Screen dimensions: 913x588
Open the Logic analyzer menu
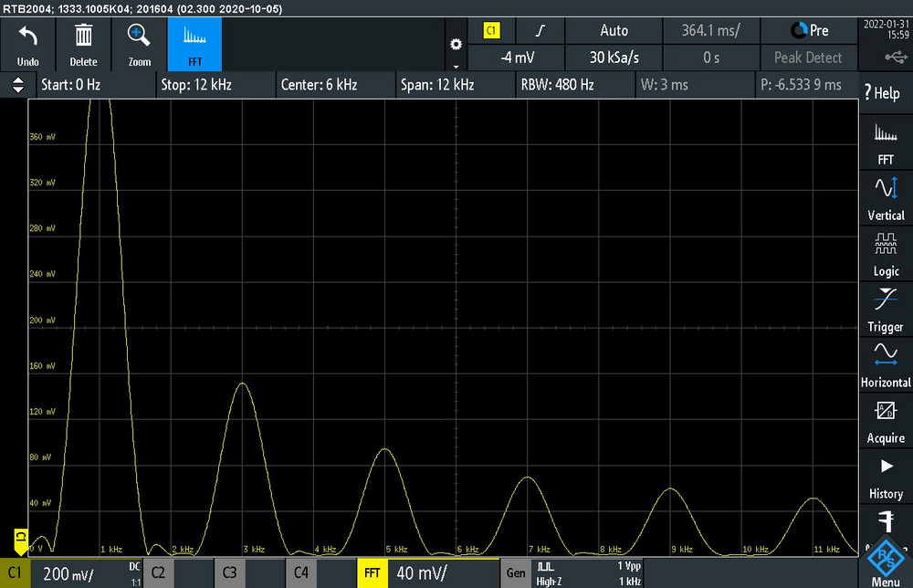pyautogui.click(x=886, y=255)
